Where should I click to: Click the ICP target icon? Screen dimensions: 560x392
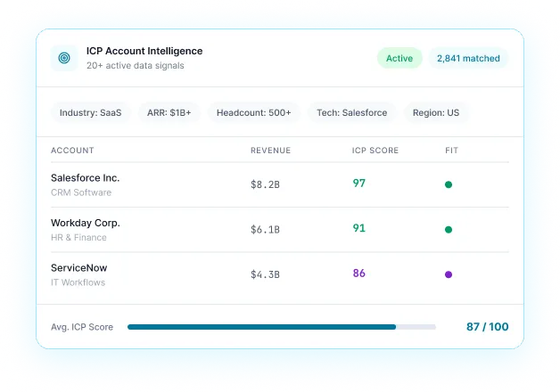tap(64, 58)
